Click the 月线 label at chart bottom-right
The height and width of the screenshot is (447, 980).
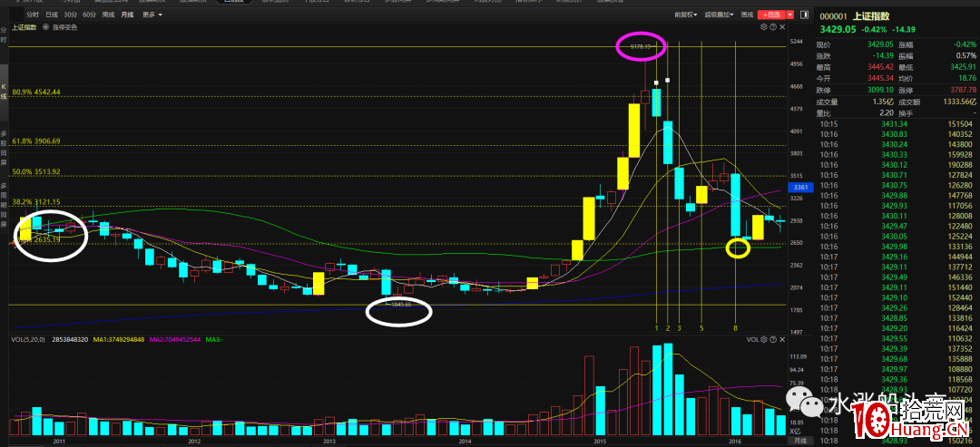point(799,440)
